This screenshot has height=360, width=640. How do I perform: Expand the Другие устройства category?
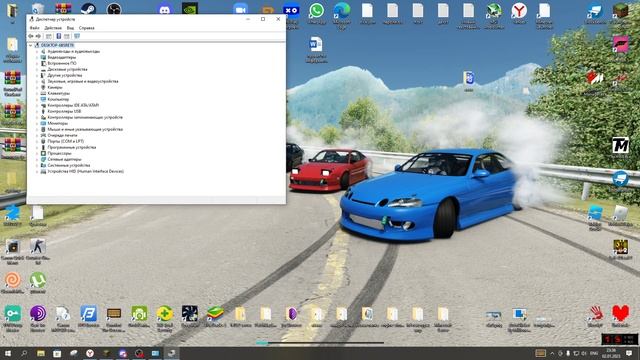point(37,76)
